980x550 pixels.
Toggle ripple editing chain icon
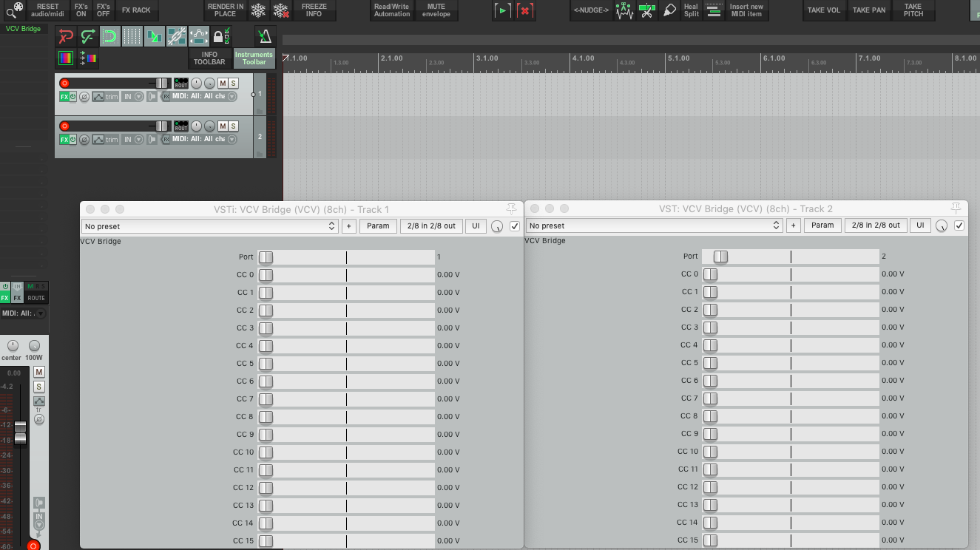(176, 35)
